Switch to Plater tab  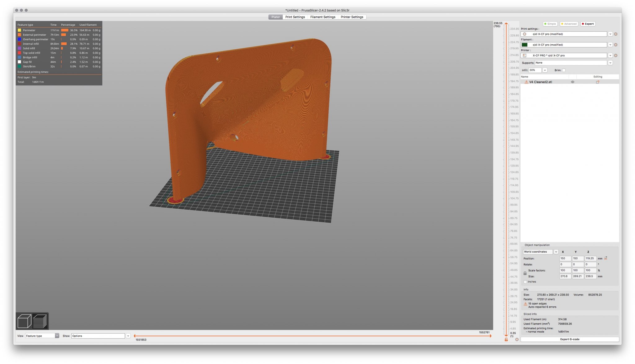(275, 17)
